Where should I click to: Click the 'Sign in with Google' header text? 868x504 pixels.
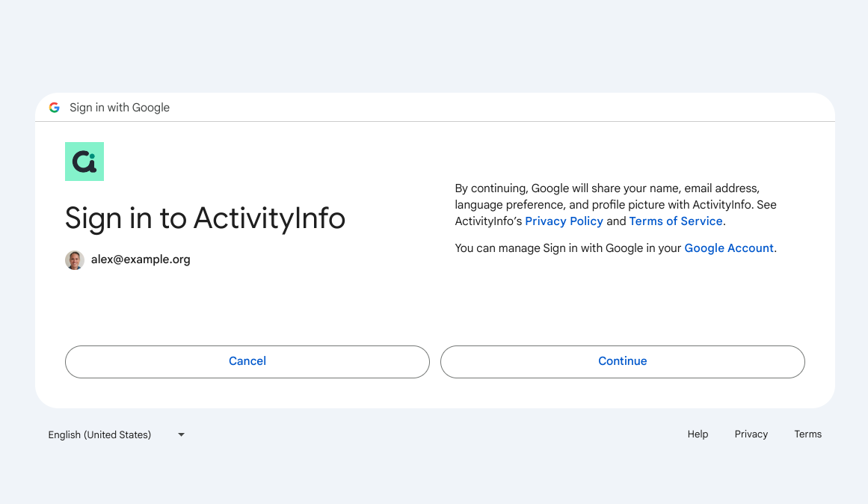120,108
